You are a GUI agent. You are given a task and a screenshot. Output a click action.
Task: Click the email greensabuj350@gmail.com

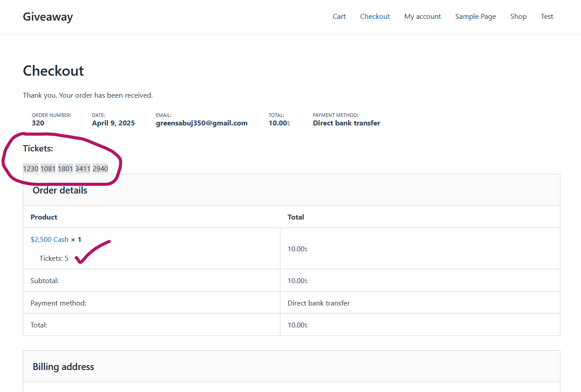(x=202, y=123)
